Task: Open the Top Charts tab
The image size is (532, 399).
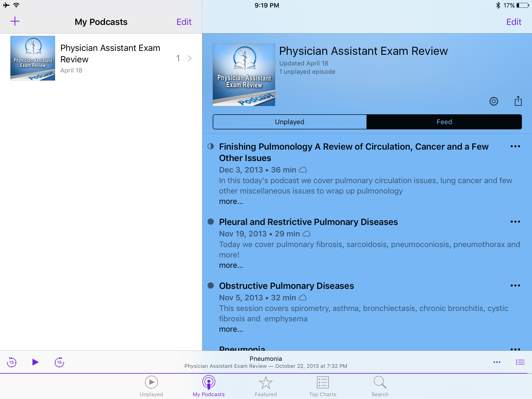Action: 323,386
